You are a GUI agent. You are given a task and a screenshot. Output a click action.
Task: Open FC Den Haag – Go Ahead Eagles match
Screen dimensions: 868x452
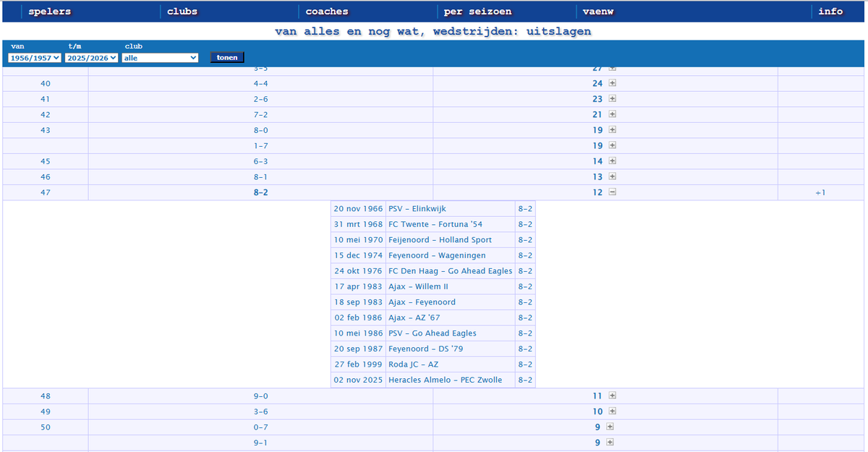point(450,271)
